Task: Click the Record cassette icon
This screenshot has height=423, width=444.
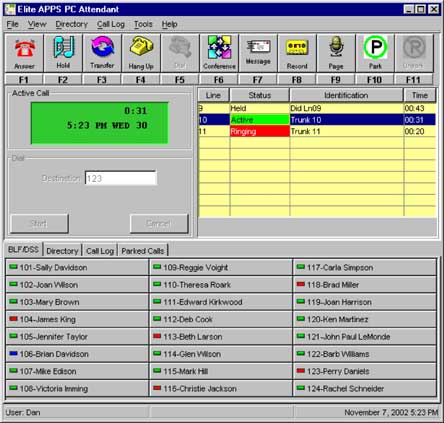Action: click(297, 53)
